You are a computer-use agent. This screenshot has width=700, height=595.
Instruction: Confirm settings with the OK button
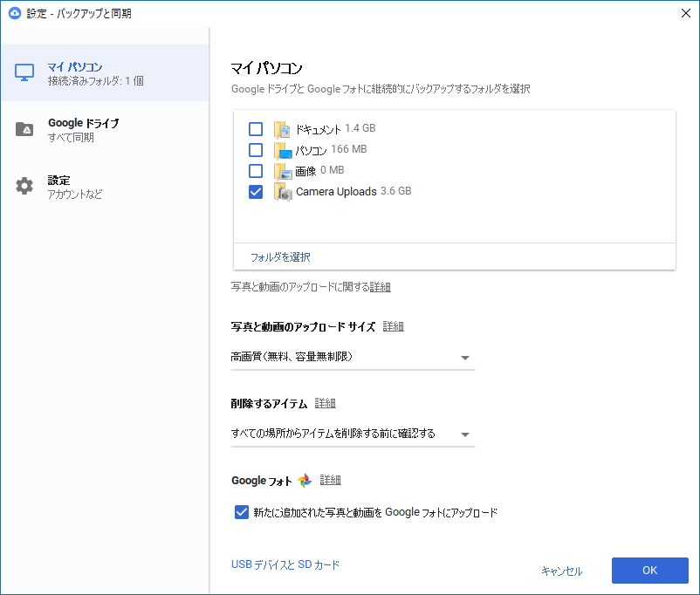click(649, 570)
